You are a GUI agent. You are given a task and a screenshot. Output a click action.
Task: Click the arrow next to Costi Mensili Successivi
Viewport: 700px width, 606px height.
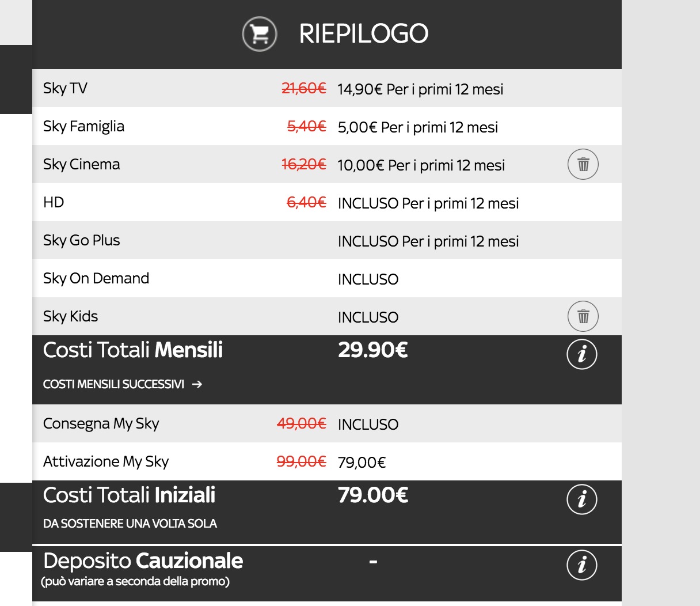[197, 384]
